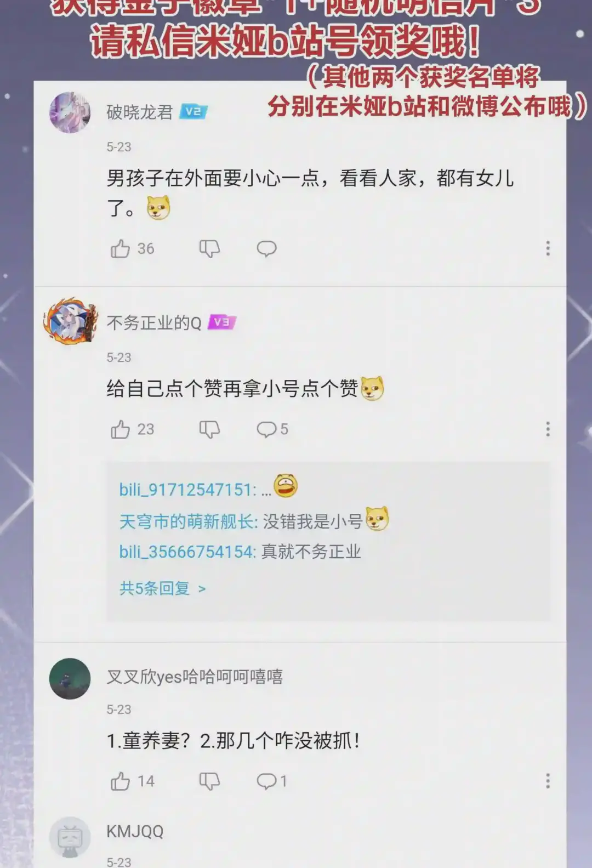Screen dimensions: 592x868
Task: View 破晓龙君's avatar
Action: click(70, 112)
